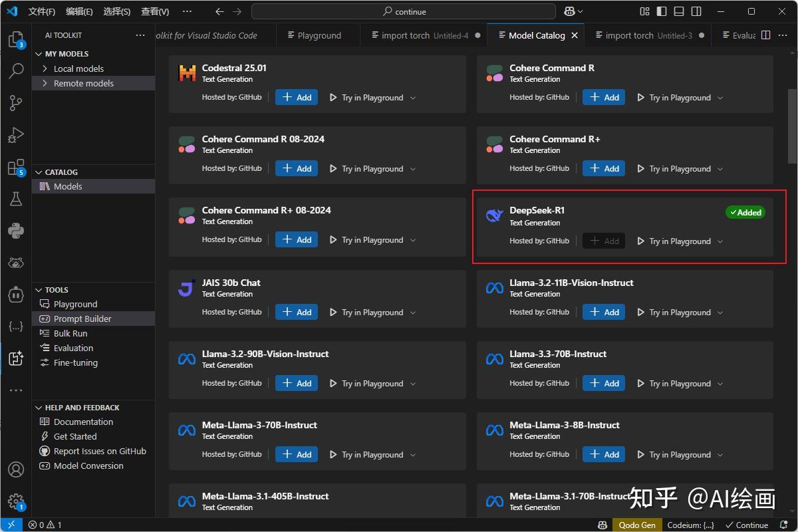Click the GitHub Copilot status bar icon
This screenshot has width=798, height=532.
(x=602, y=525)
